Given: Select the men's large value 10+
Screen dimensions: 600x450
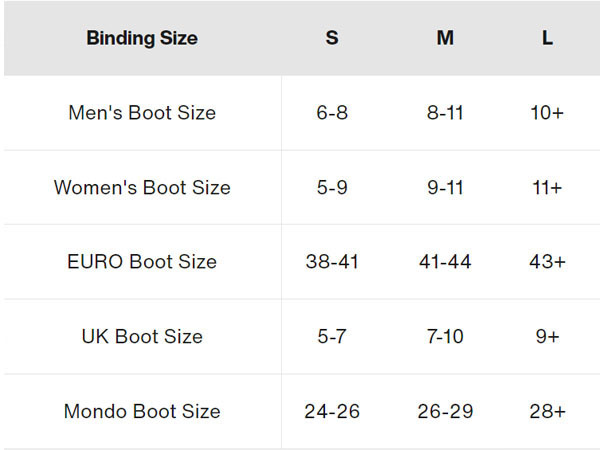Looking at the screenshot, I should coord(547,113).
